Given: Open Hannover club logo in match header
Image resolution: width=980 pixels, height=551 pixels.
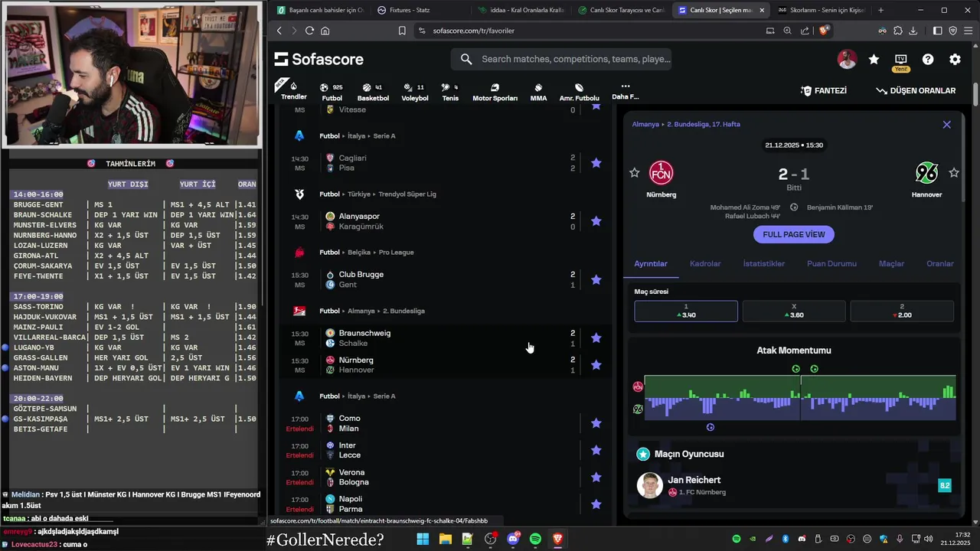Looking at the screenshot, I should click(x=926, y=173).
